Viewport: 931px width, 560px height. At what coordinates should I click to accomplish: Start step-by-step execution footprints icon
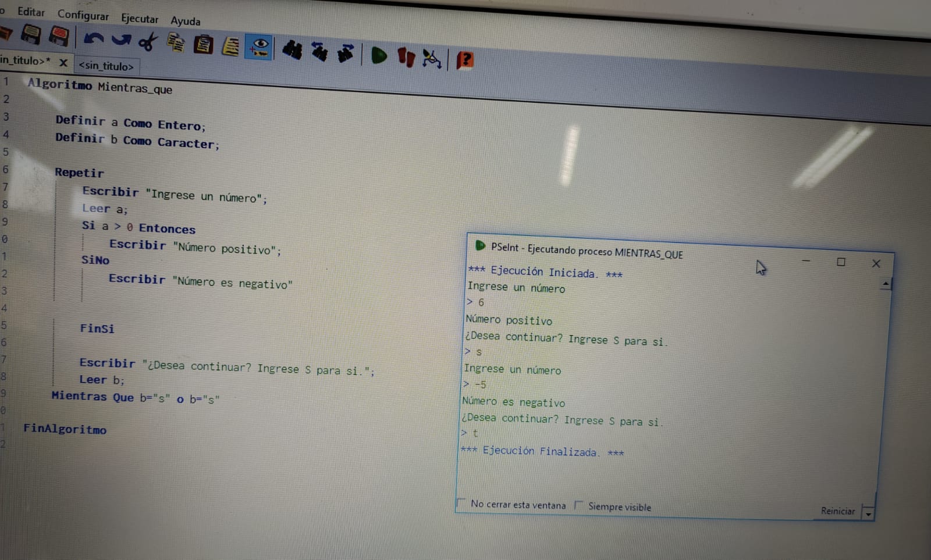pyautogui.click(x=406, y=57)
